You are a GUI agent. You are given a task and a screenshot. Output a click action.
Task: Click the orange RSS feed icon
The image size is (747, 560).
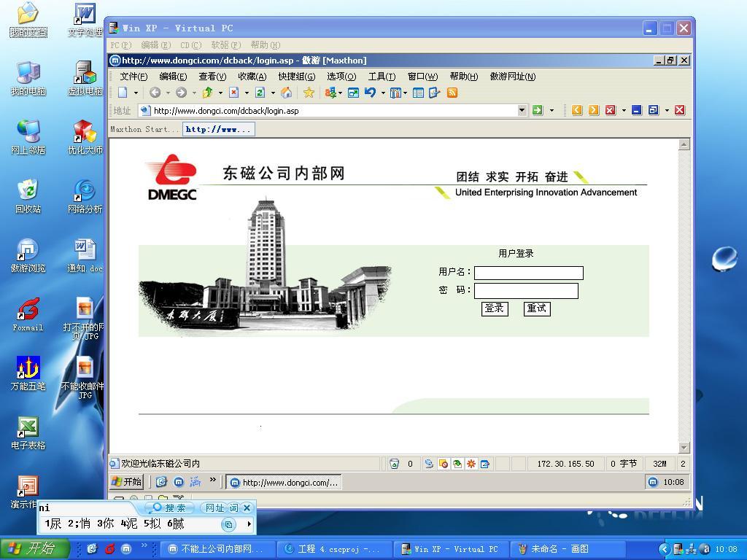click(x=452, y=93)
